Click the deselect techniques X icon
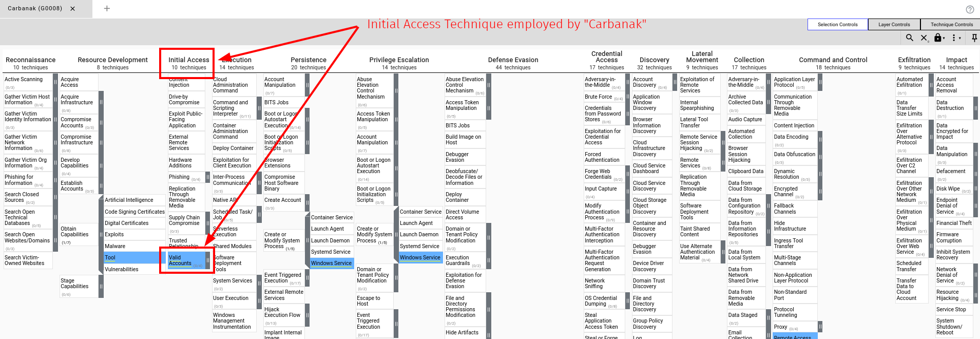980x339 pixels. tap(924, 37)
